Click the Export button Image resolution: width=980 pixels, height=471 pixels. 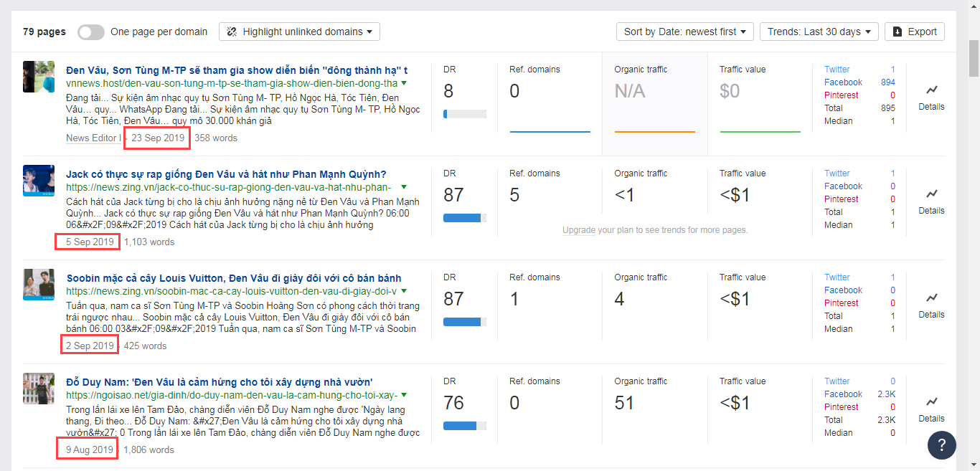(915, 32)
